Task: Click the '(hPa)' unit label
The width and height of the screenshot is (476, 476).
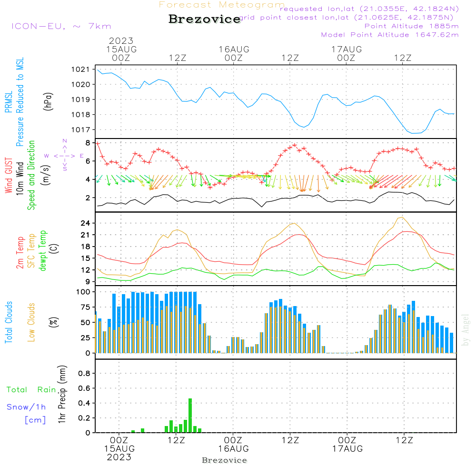Action: pos(48,101)
